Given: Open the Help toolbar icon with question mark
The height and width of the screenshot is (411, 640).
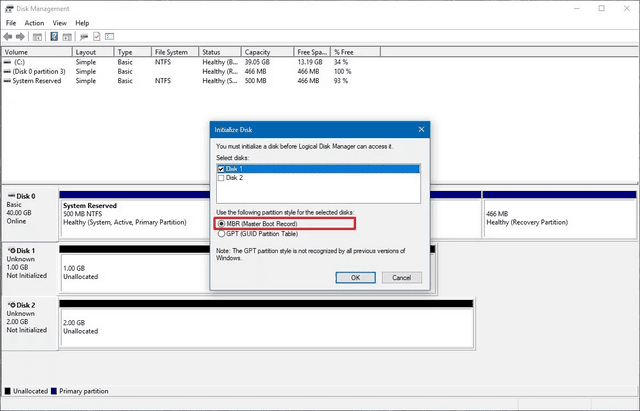Looking at the screenshot, I should click(54, 37).
